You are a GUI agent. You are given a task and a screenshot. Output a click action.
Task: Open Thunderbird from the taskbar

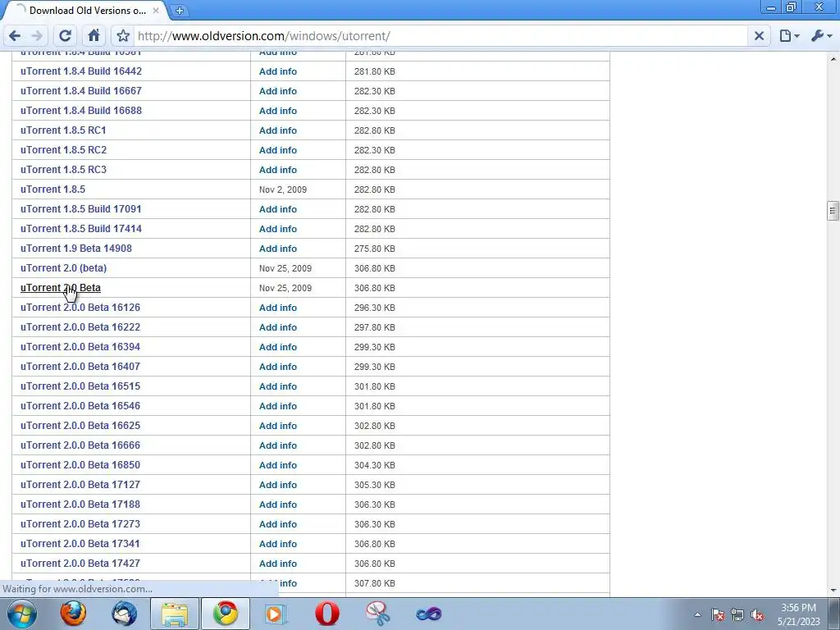[125, 614]
